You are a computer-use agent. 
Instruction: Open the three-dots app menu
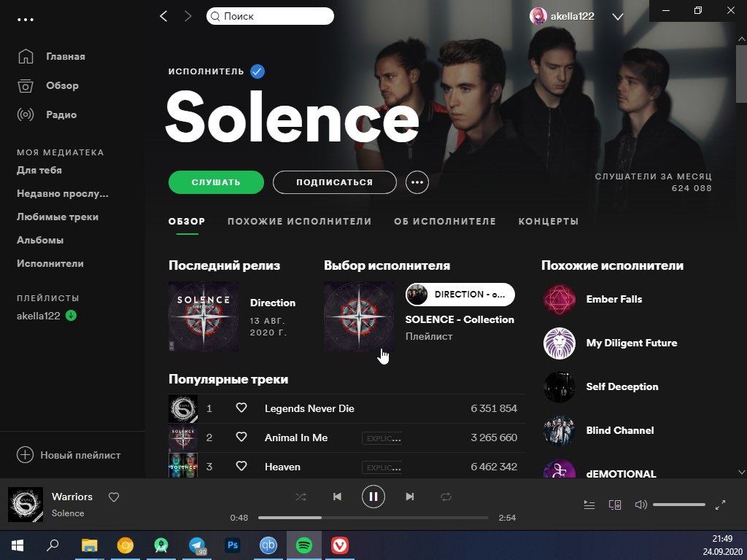(26, 20)
